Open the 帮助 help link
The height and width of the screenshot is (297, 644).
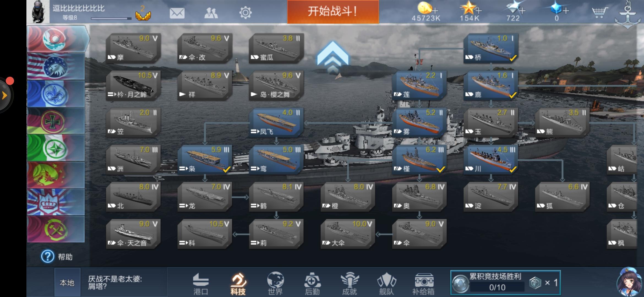[x=57, y=257]
